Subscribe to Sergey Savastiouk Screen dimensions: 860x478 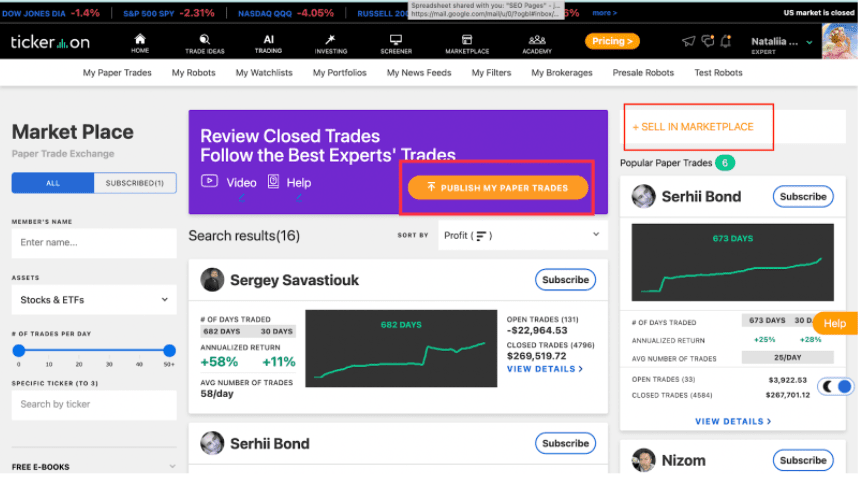[565, 280]
